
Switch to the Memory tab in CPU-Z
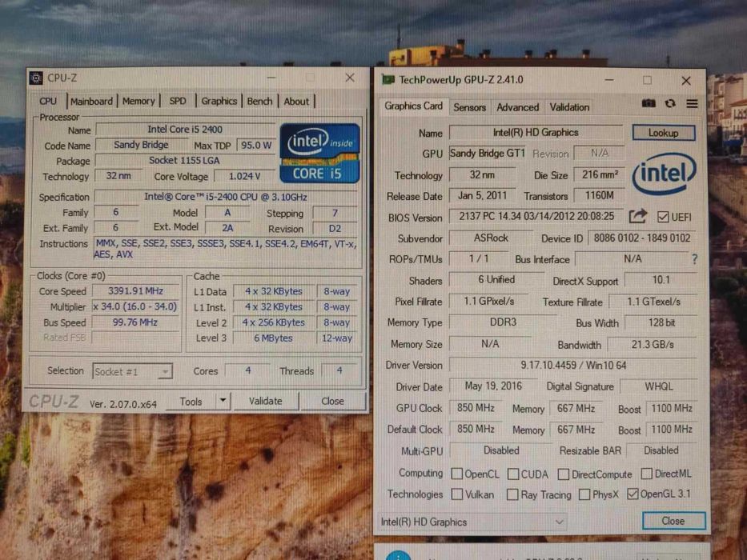139,101
